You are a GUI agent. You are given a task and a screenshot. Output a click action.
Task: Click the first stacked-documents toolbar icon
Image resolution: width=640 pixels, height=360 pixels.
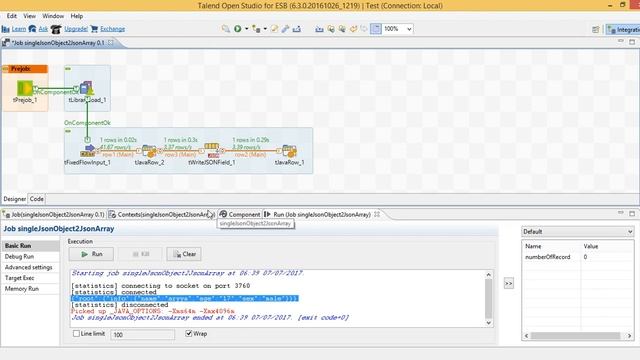[331, 29]
